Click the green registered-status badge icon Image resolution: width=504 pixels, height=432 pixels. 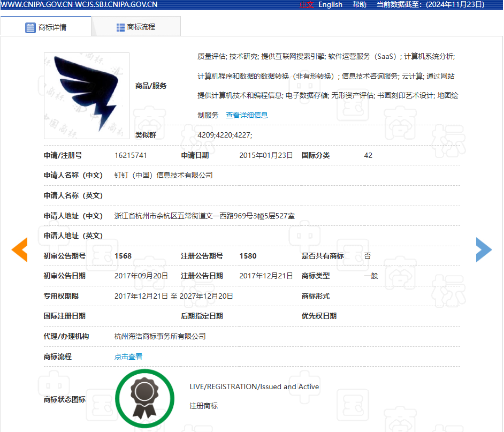[x=144, y=398]
